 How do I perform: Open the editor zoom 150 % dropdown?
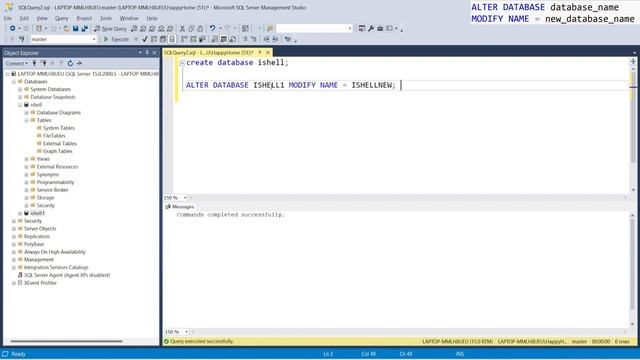(x=185, y=198)
